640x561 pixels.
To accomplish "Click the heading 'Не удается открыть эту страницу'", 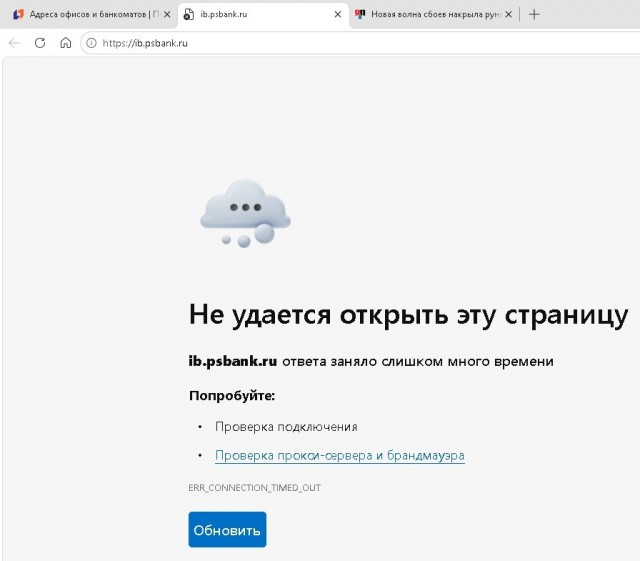I will 409,315.
